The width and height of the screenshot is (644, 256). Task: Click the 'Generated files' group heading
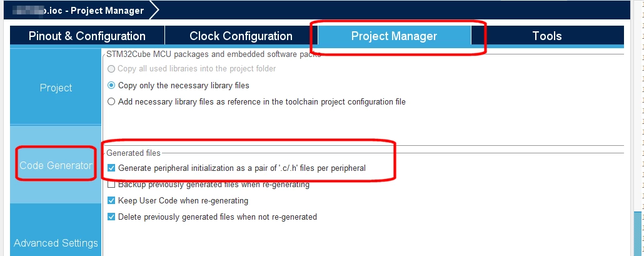click(x=133, y=153)
